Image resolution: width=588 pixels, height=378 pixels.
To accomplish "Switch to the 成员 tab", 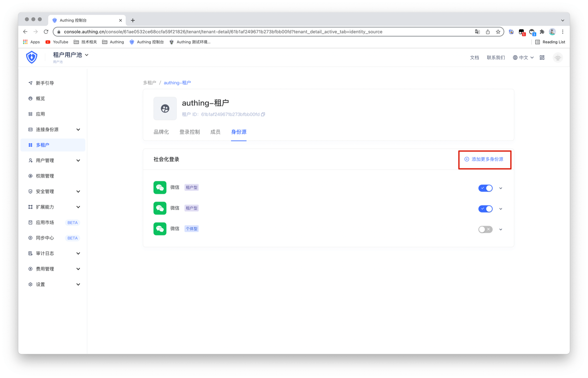I will click(215, 132).
